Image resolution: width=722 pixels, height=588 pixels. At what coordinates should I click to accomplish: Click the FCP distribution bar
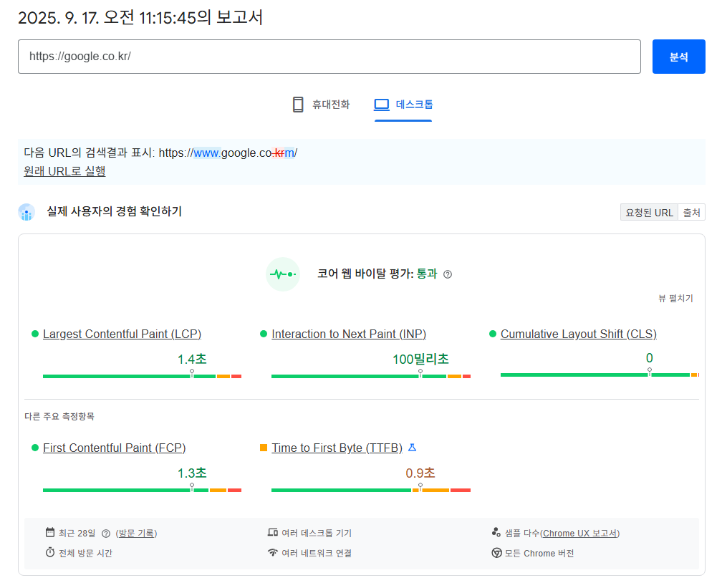[x=143, y=490]
